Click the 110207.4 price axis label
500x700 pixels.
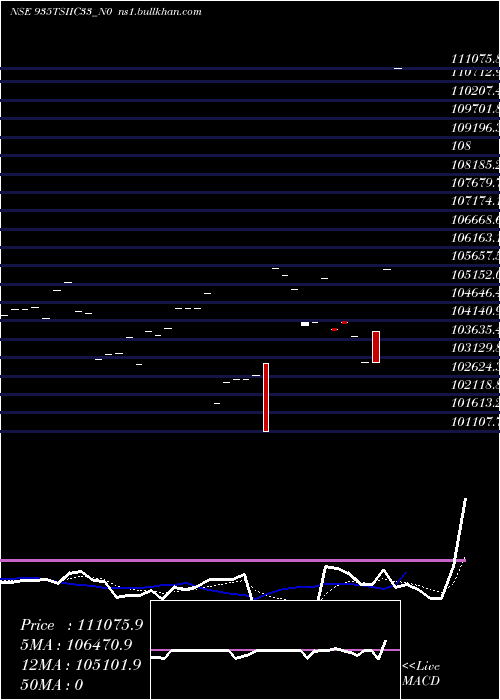click(475, 92)
